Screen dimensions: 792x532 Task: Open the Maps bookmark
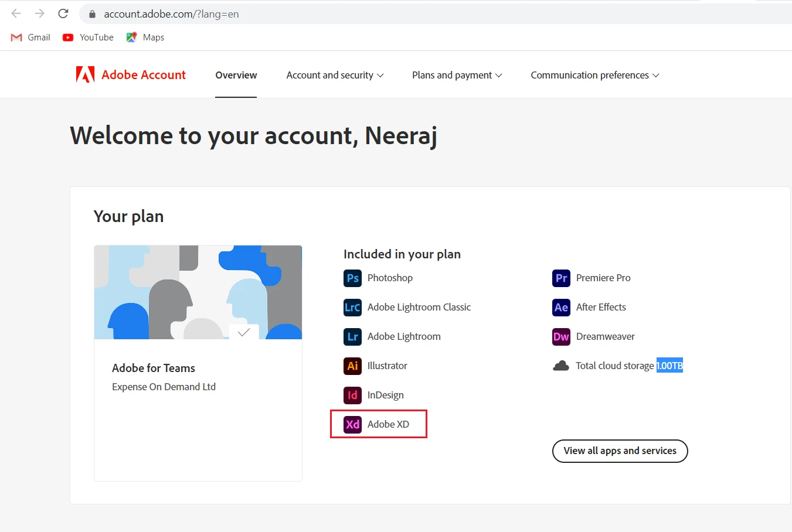(x=145, y=37)
